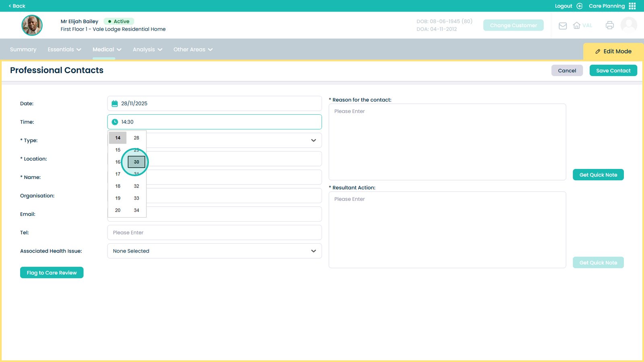Click the mail envelope icon
This screenshot has height=362, width=644.
point(563,26)
